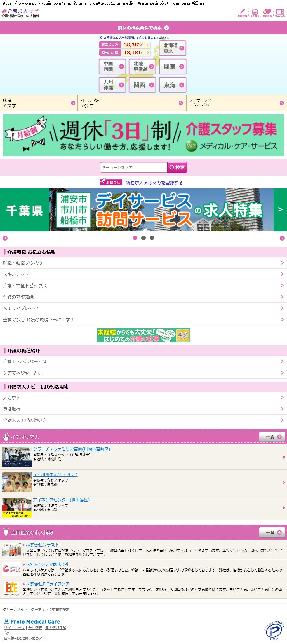
Task: Click the carousel previous arrow icon
Action: pyautogui.click(x=5, y=238)
